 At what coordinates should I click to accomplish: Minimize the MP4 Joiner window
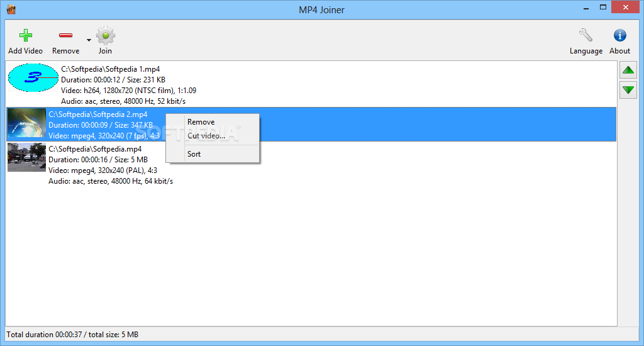coord(586,8)
